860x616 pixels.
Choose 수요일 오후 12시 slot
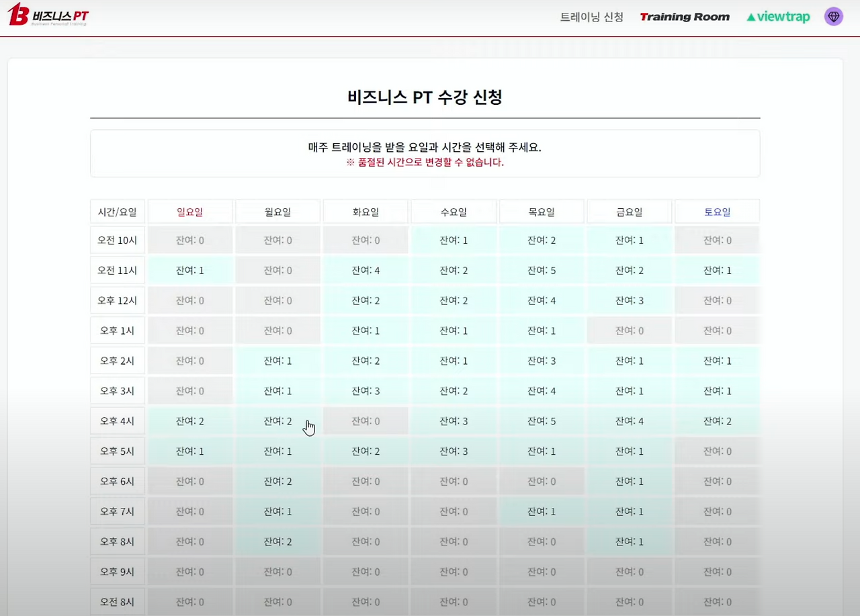click(454, 301)
